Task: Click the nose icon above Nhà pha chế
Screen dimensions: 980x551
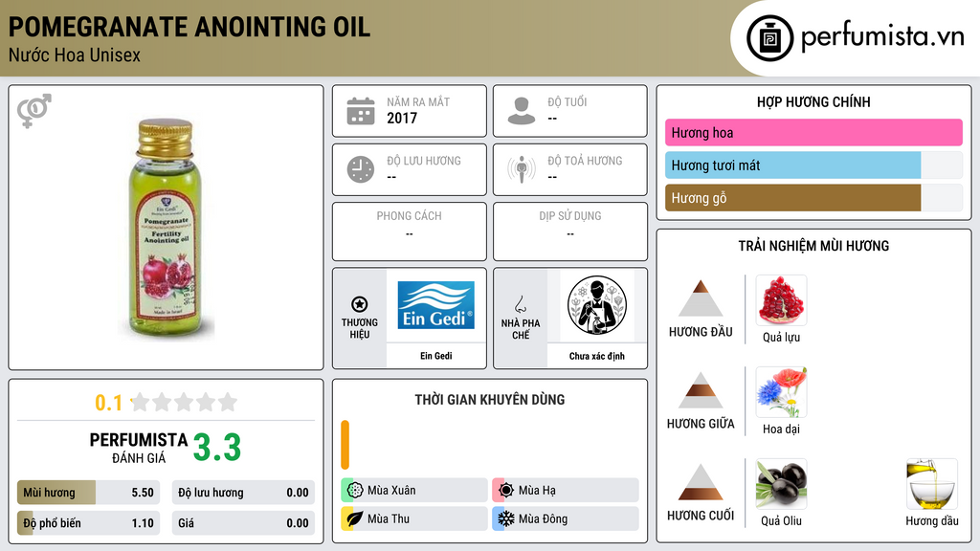Action: tap(520, 304)
